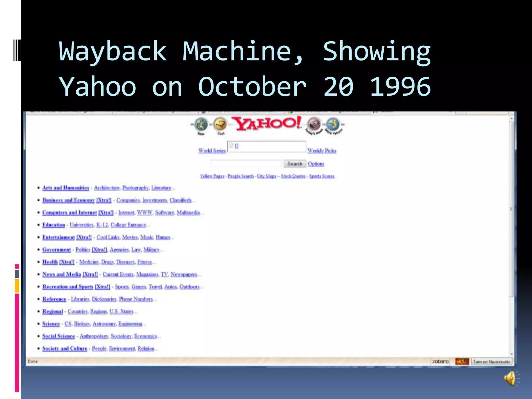Open the Newspapers subcategory link
Viewport: 532px width, 399px height.
coord(184,274)
